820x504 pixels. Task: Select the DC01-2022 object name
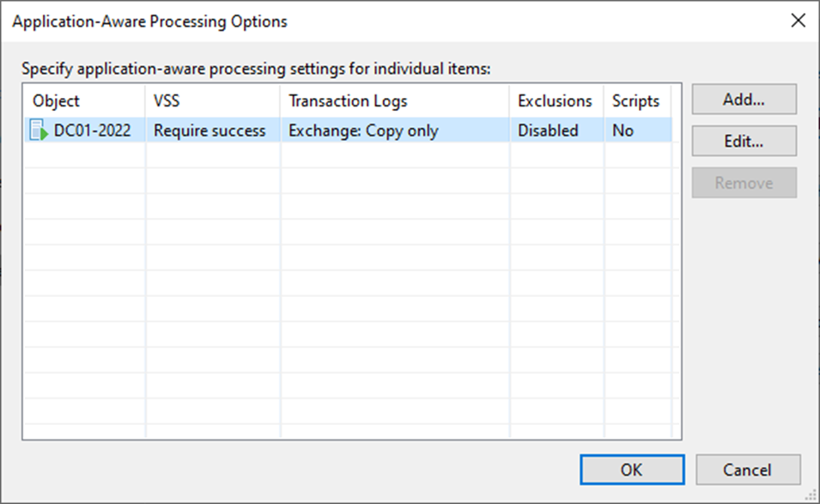(92, 131)
